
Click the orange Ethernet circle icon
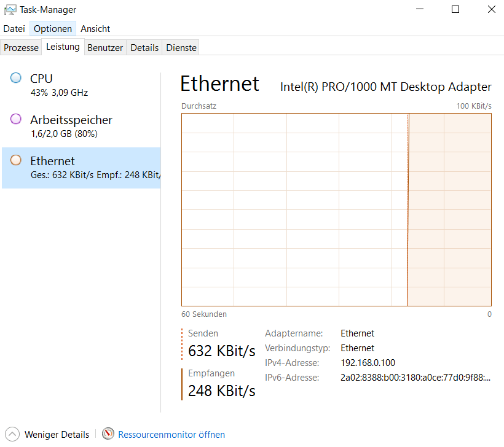(16, 160)
